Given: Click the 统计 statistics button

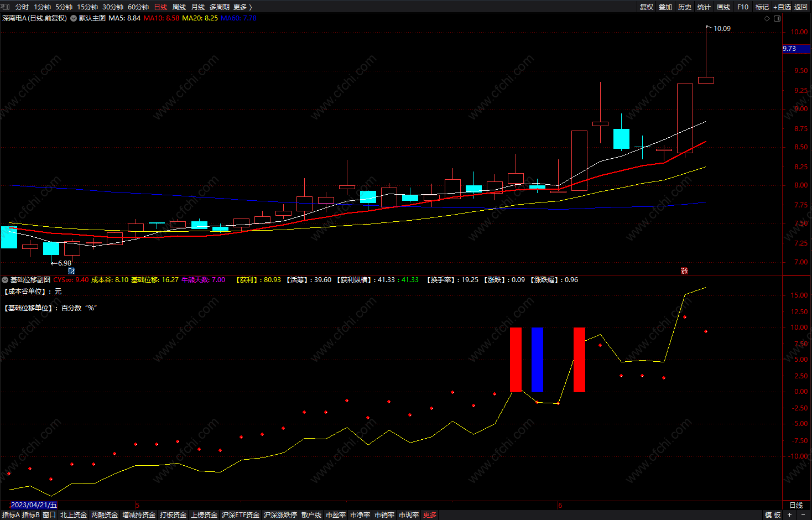Looking at the screenshot, I should pos(704,7).
